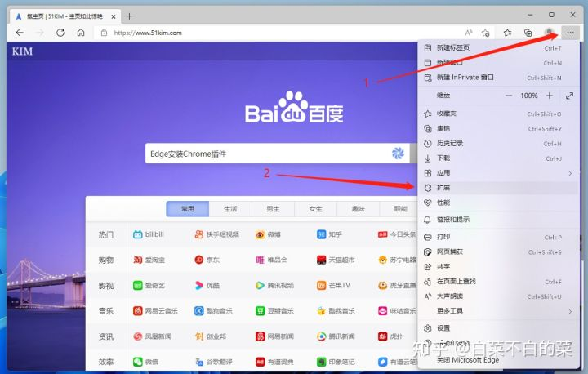The width and height of the screenshot is (588, 374).
Task: Switch to the 趣味 tab
Action: tap(359, 209)
